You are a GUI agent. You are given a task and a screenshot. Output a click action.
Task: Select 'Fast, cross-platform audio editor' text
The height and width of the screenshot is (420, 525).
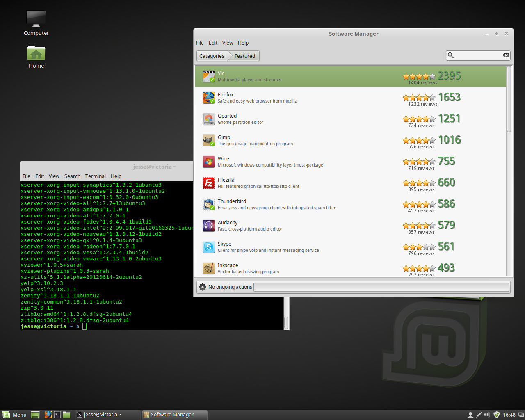[250, 229]
